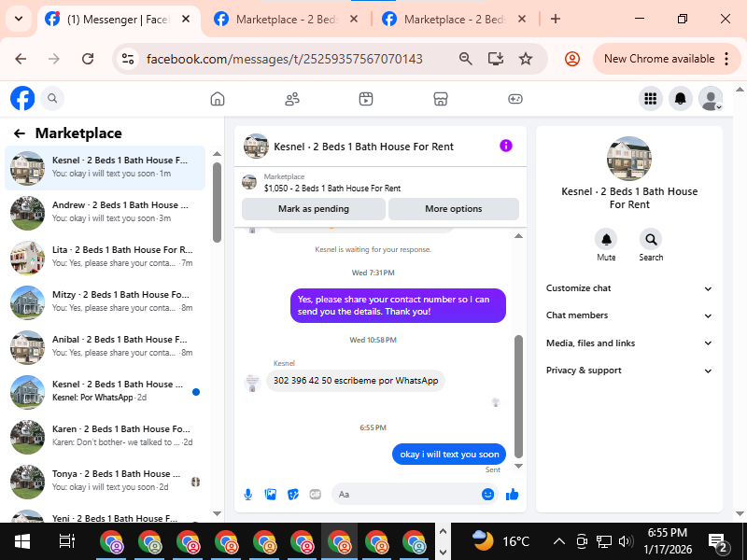Click Mark as pending button
Viewport: 747px width, 560px height.
(x=314, y=208)
